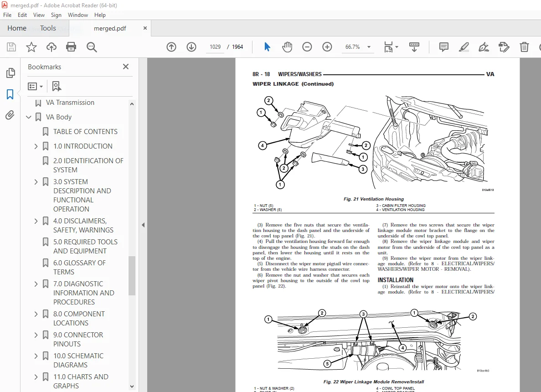Expand the 8.0 COMPONENT LOCATIONS bookmark
541x392 pixels.
point(36,314)
